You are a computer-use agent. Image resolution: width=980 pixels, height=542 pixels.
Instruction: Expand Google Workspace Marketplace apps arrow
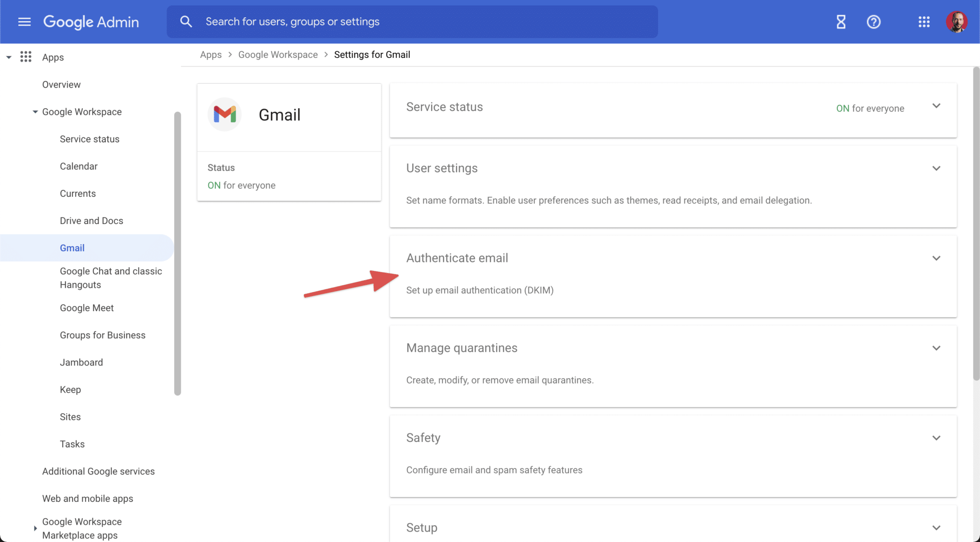35,529
